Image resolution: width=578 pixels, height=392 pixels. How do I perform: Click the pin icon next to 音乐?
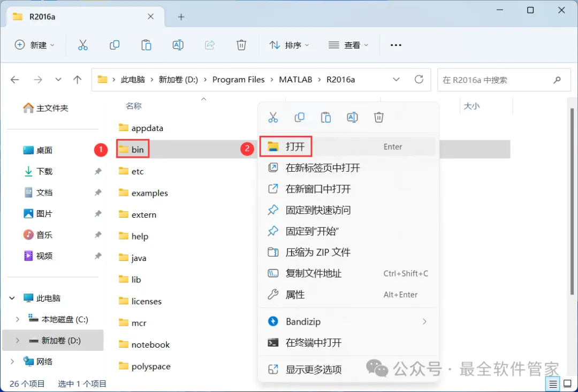(x=98, y=235)
